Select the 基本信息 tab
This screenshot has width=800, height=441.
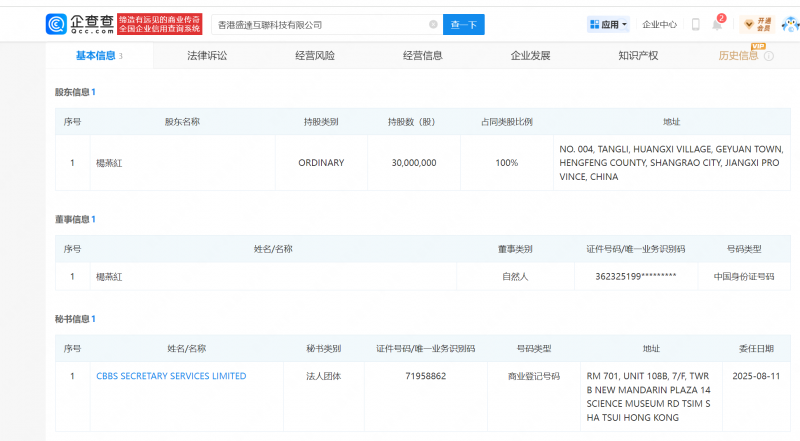click(x=96, y=56)
